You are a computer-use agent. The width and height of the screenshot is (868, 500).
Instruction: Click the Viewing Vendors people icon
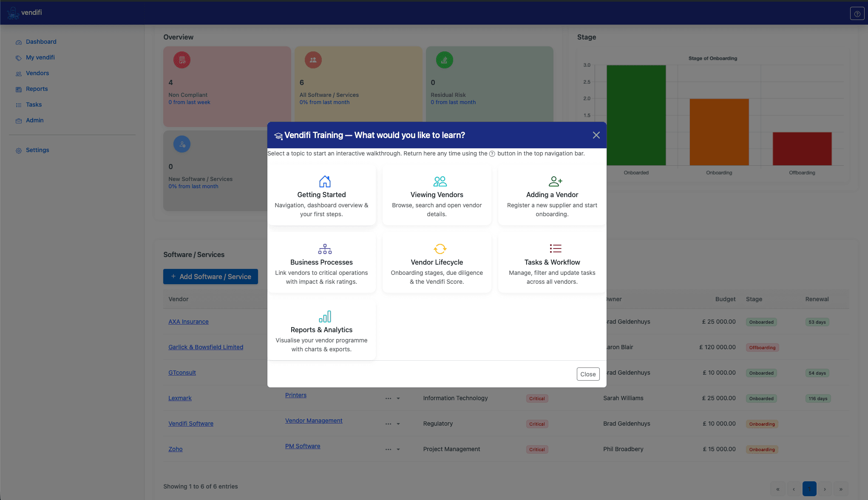pyautogui.click(x=440, y=181)
